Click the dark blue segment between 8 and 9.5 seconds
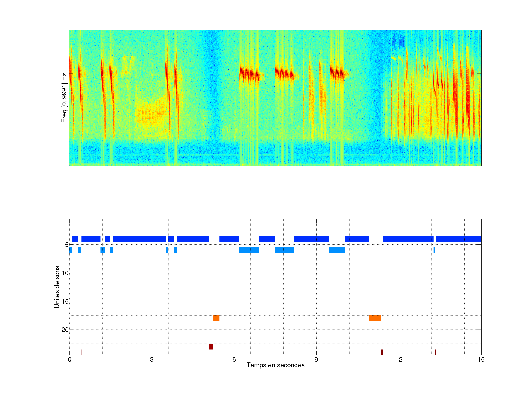This screenshot has height=399, width=532. click(311, 239)
